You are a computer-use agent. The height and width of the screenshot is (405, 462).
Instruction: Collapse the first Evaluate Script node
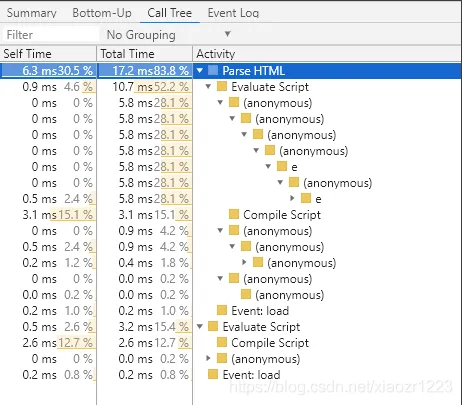tap(208, 86)
